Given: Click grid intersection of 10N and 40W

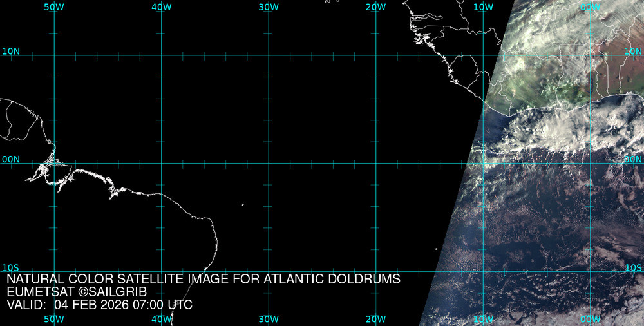Looking at the screenshot, I should [161, 55].
